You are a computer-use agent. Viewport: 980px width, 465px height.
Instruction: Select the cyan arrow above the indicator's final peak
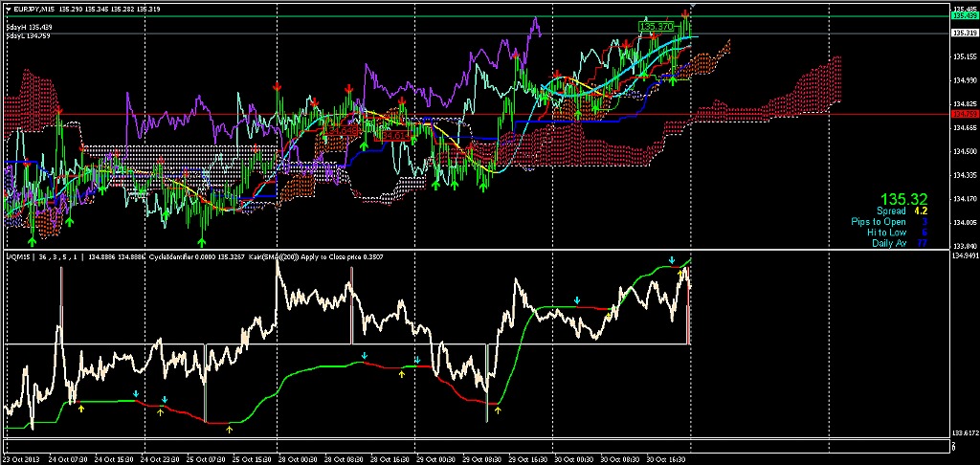[x=672, y=260]
